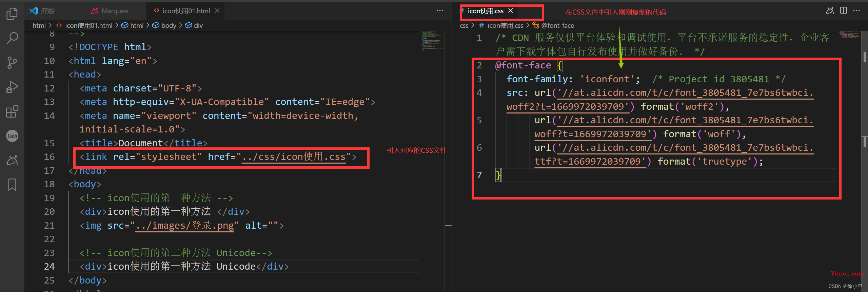Click line number 24 in HTML editor
This screenshot has width=868, height=292.
coord(49,267)
